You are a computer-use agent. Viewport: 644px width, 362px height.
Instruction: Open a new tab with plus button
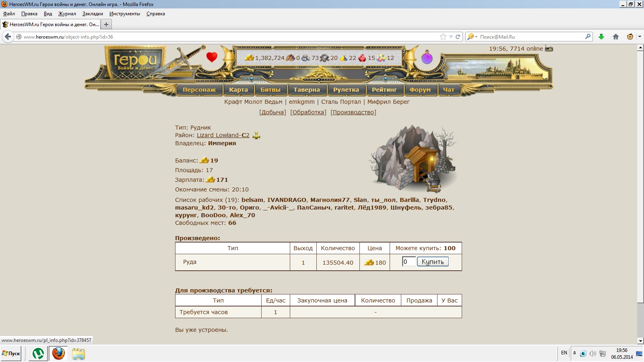pyautogui.click(x=106, y=25)
